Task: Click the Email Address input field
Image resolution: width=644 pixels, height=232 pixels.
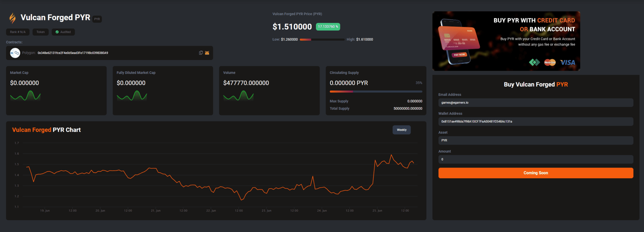Action: [536, 102]
